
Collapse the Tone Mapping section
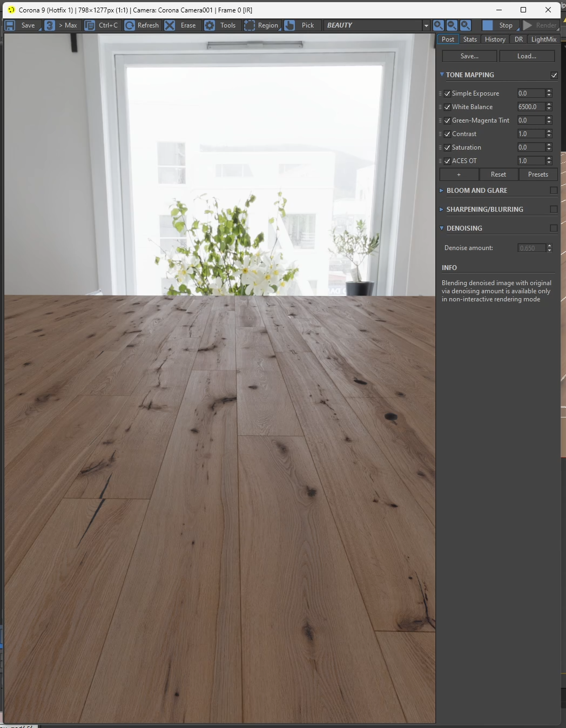(442, 75)
